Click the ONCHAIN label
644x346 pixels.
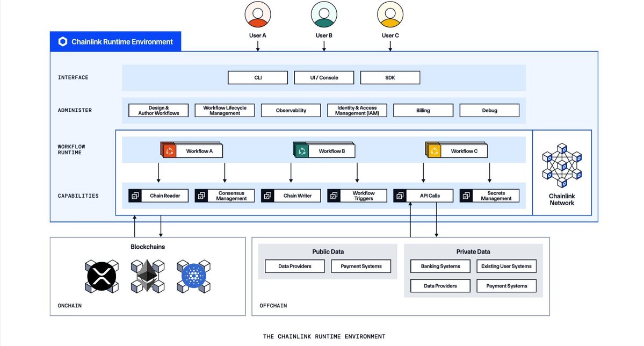tap(69, 305)
